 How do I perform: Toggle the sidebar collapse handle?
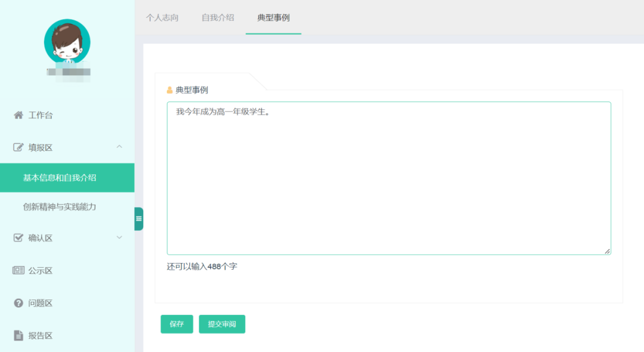(138, 218)
